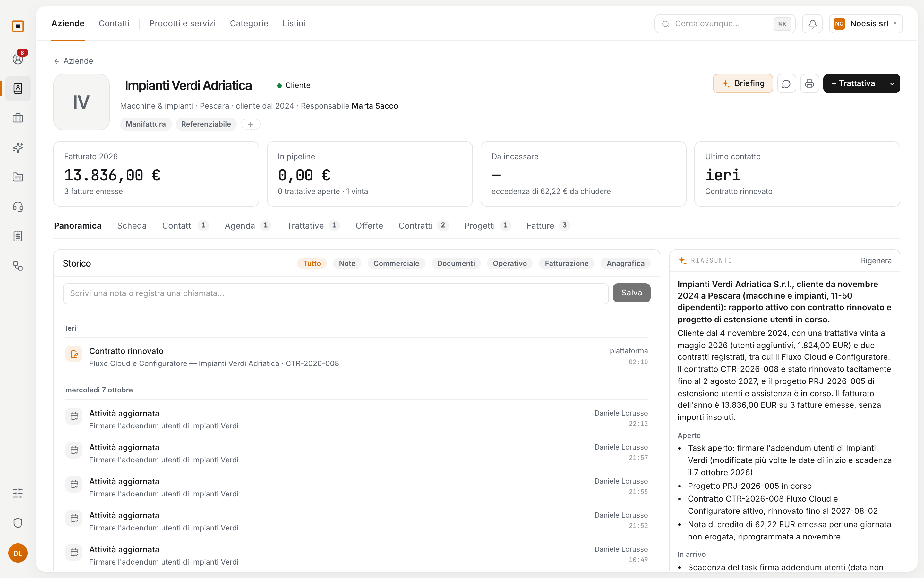Click the Briefing button
924x578 pixels.
tap(743, 83)
